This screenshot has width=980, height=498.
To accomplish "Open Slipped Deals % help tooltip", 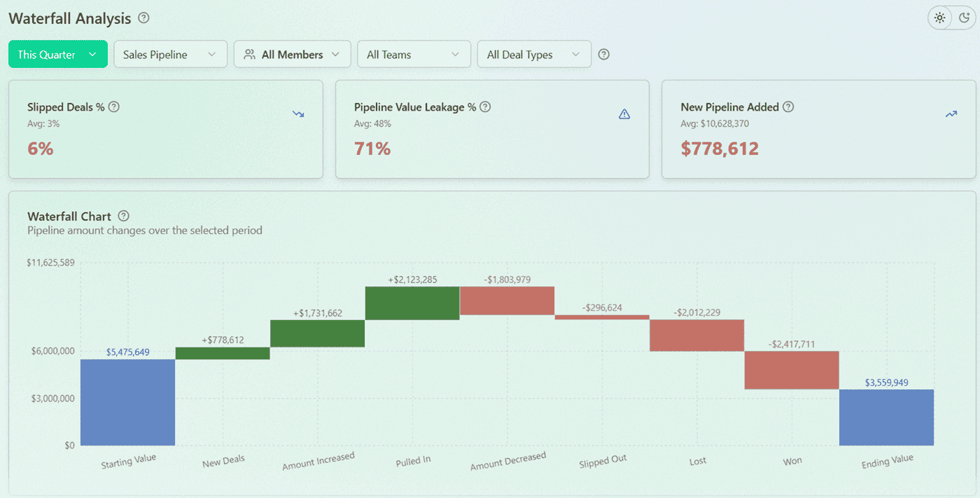I will tap(113, 107).
